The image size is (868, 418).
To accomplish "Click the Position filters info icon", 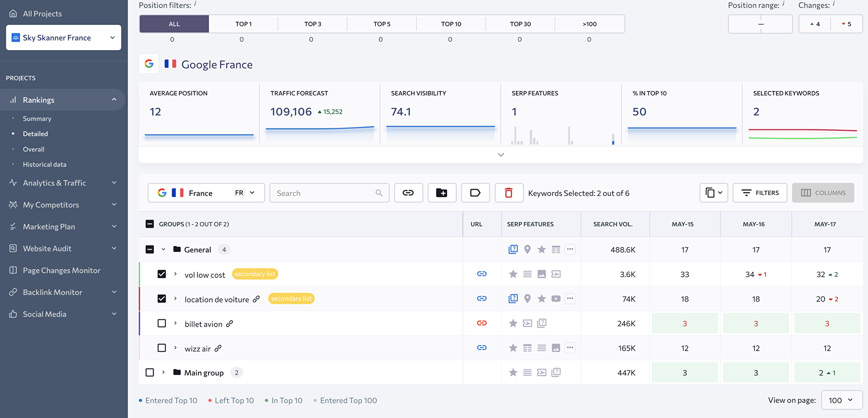I will 195,4.
